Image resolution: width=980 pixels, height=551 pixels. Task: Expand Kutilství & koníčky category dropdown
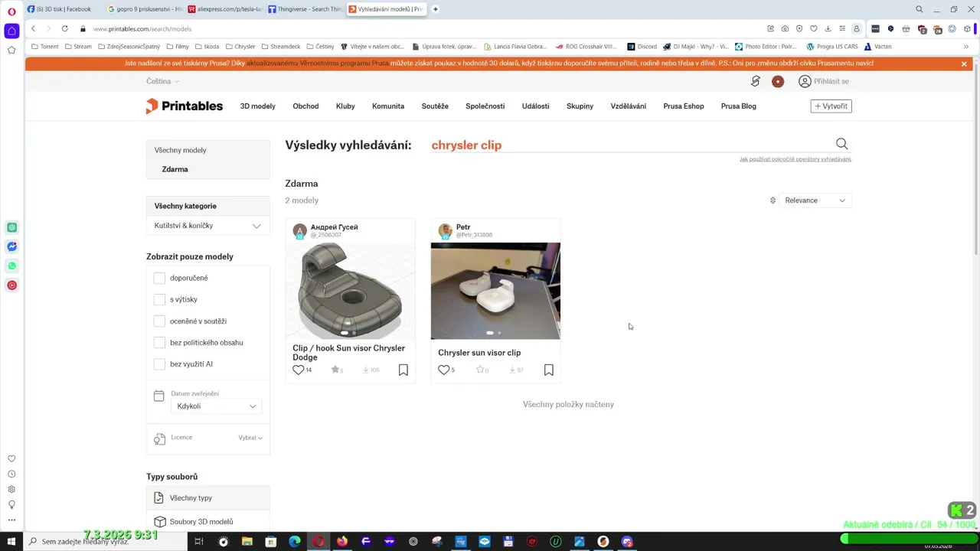click(x=208, y=226)
